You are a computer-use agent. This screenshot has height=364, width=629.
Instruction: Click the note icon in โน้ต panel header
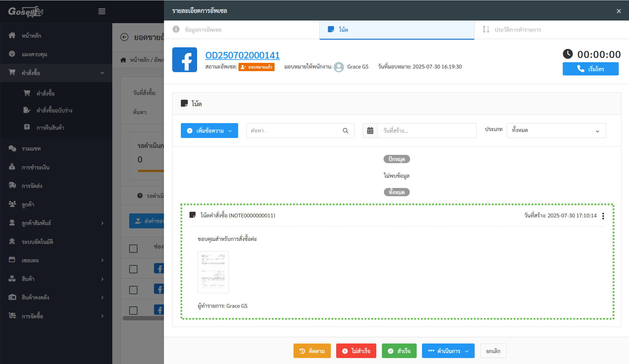(x=184, y=104)
